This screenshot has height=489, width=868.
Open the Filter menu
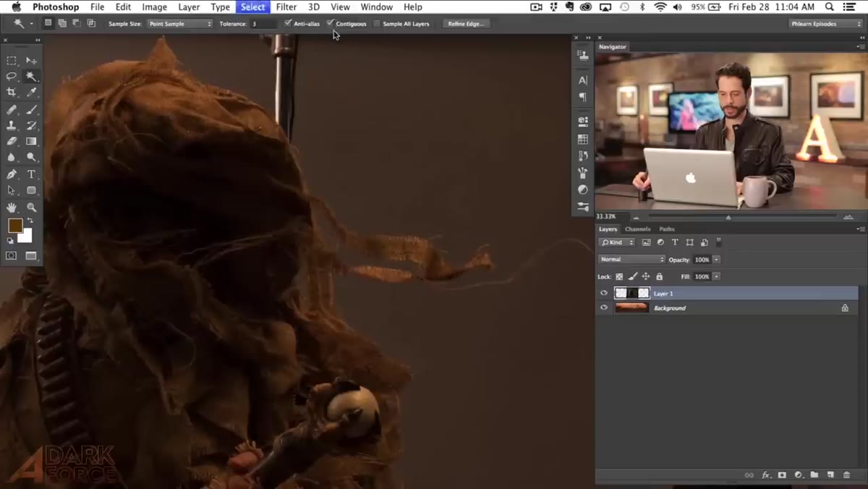pos(286,7)
